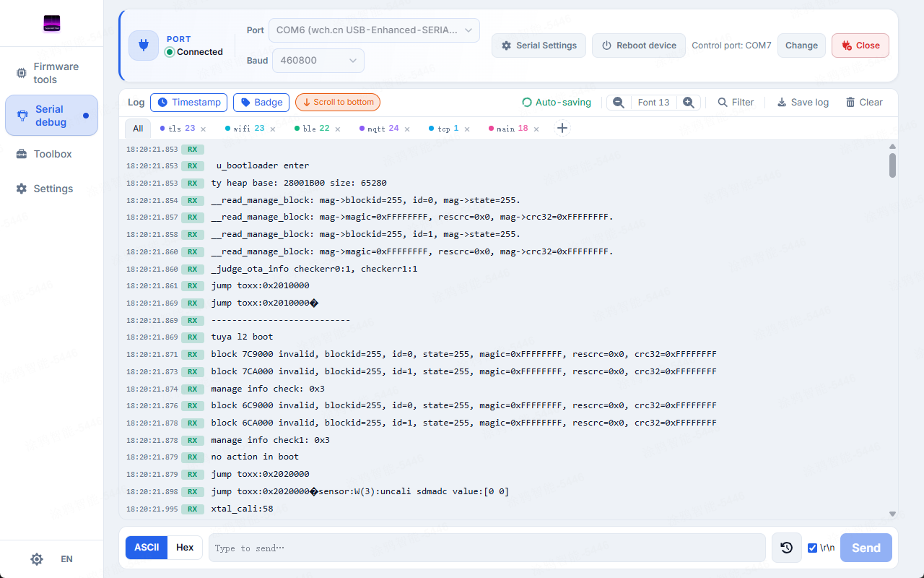Screen dimensions: 924x578
Task: Open Serial Settings
Action: tap(539, 46)
